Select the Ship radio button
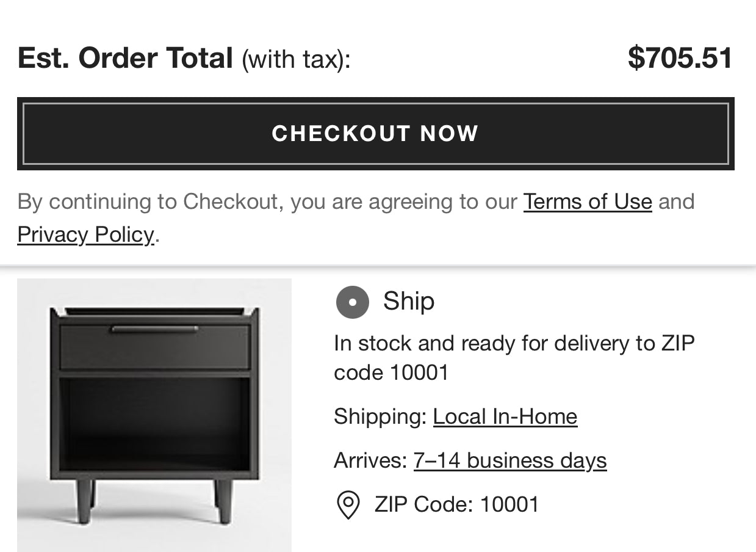756x552 pixels. (x=352, y=302)
